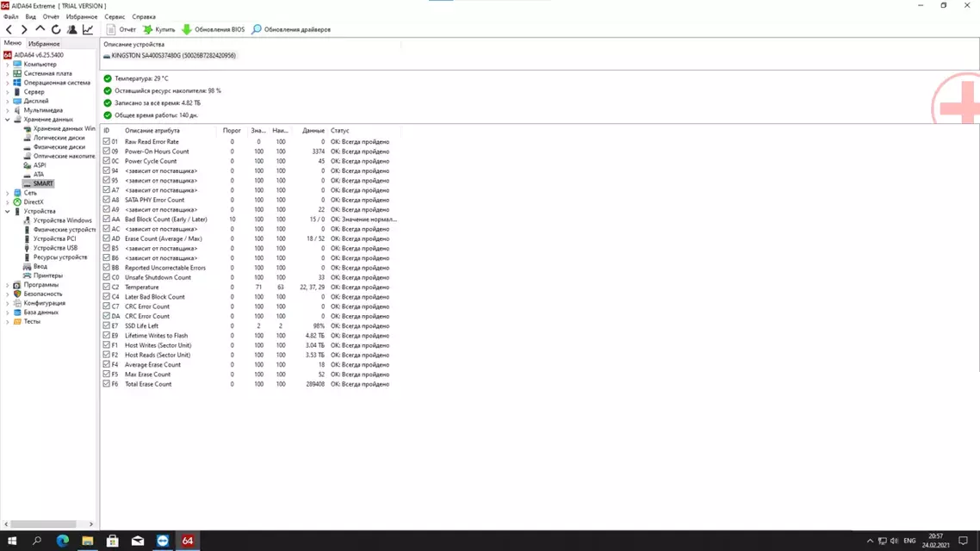This screenshot has width=980, height=551.
Task: Open the graph chart toolbar icon
Action: (88, 29)
